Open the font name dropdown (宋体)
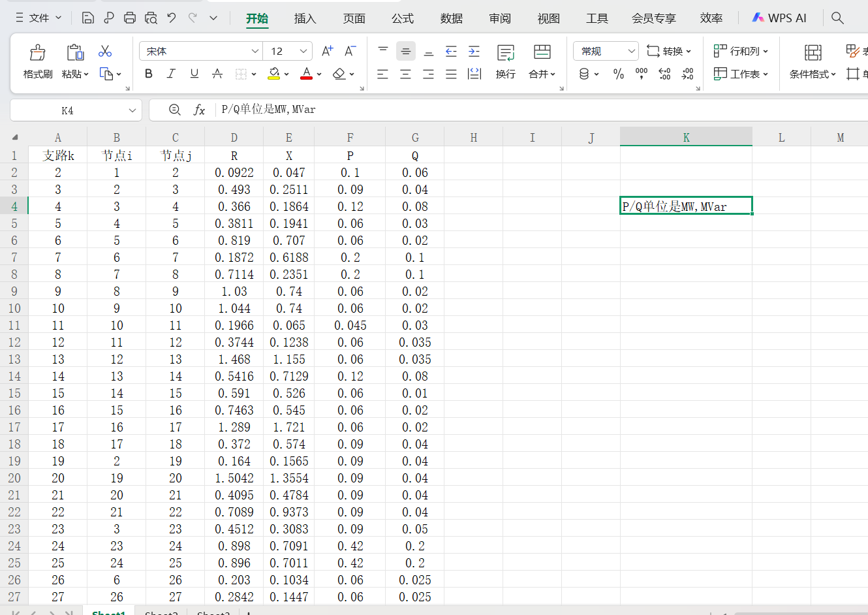Image resolution: width=868 pixels, height=615 pixels. point(255,51)
